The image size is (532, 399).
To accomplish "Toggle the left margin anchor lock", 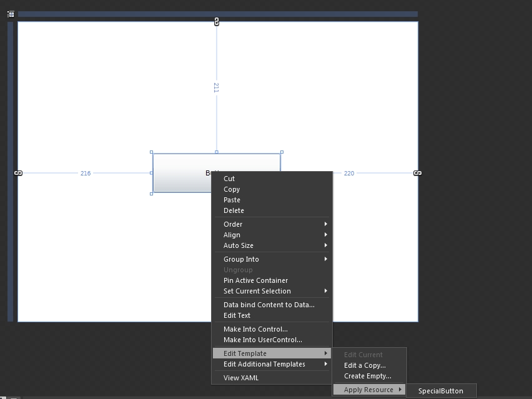I will 19,173.
